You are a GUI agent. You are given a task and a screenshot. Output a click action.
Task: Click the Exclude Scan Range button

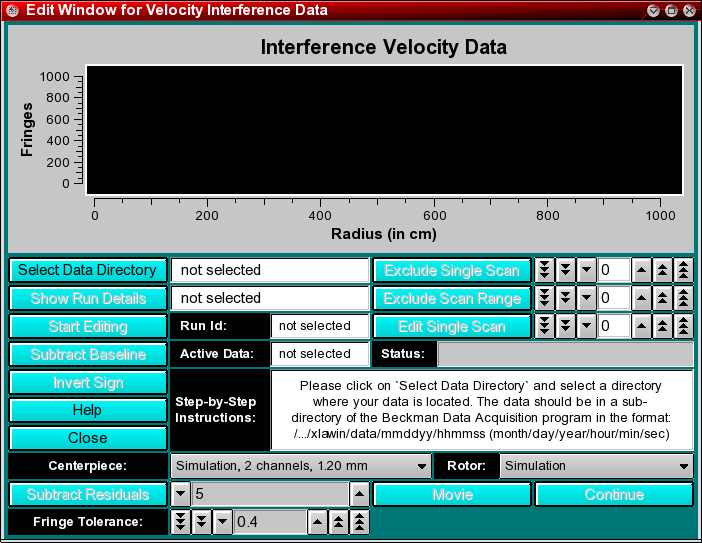[x=452, y=298]
